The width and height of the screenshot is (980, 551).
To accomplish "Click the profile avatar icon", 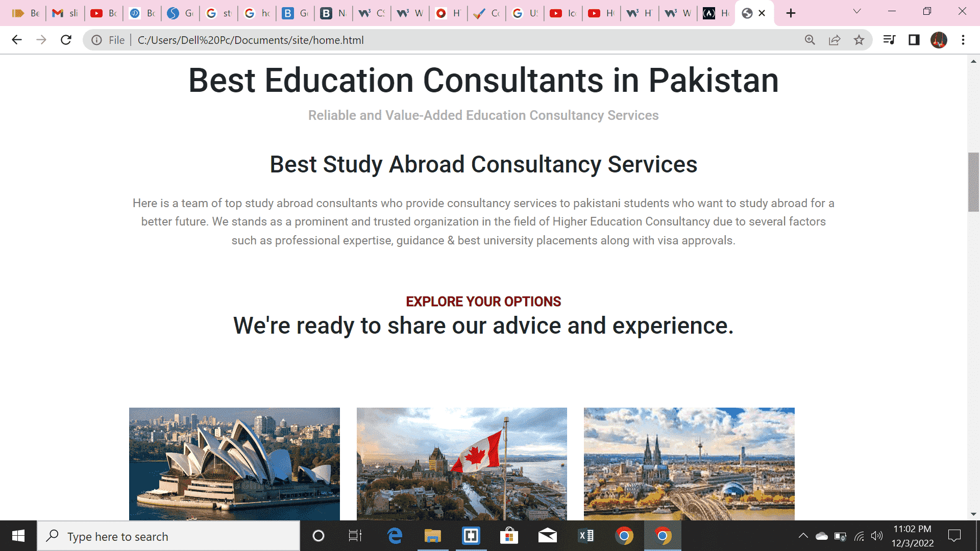I will 939,40.
